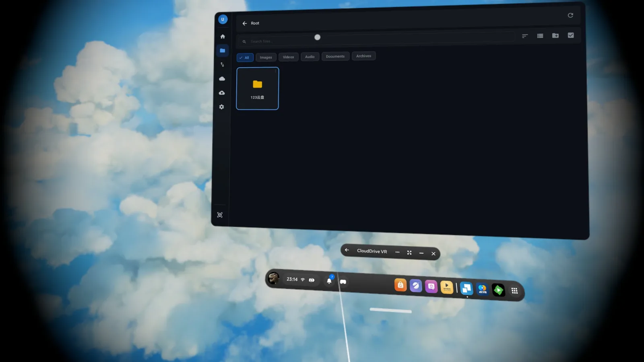This screenshot has width=644, height=362.
Task: Open the app library grid
Action: [514, 291]
